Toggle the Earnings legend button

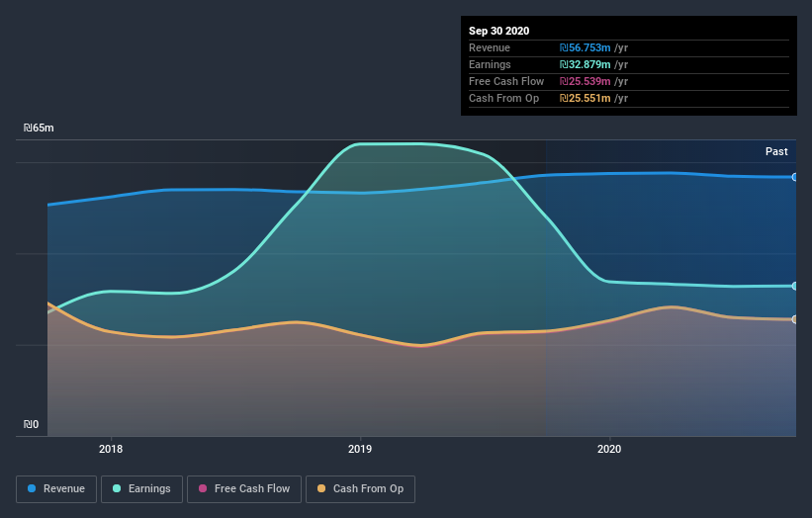[x=141, y=489]
